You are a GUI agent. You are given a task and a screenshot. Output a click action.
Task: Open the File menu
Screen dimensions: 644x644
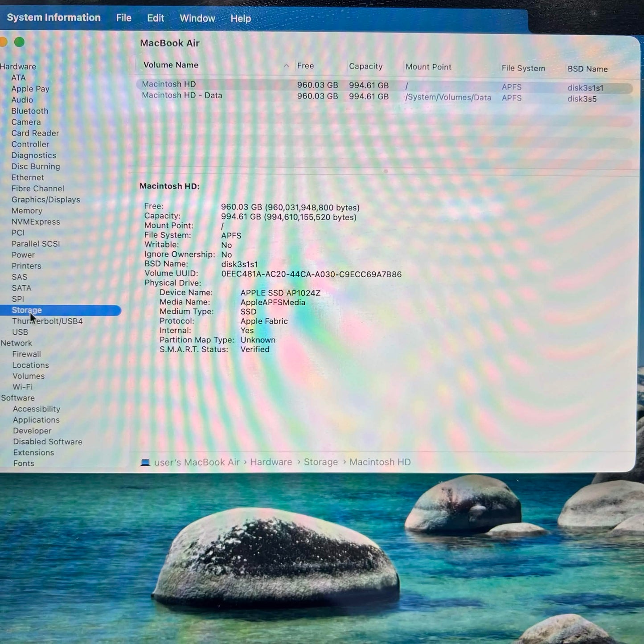coord(124,18)
